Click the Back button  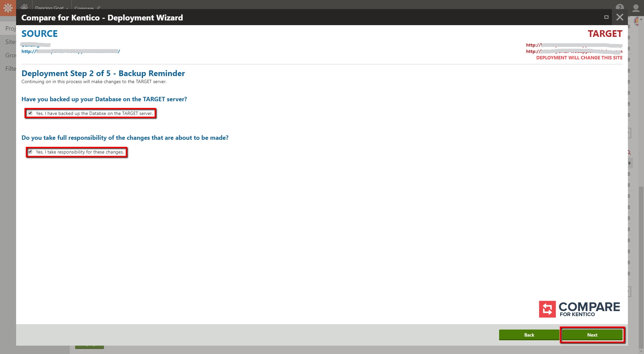(x=529, y=335)
